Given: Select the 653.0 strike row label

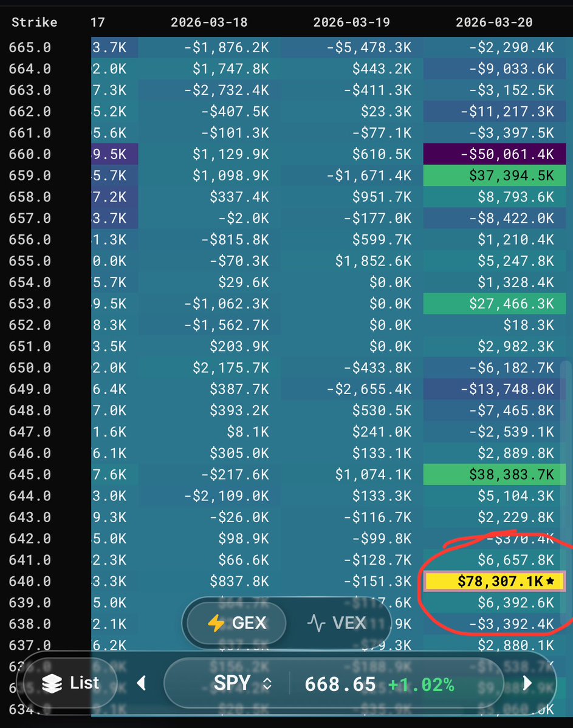Looking at the screenshot, I should 30,304.
